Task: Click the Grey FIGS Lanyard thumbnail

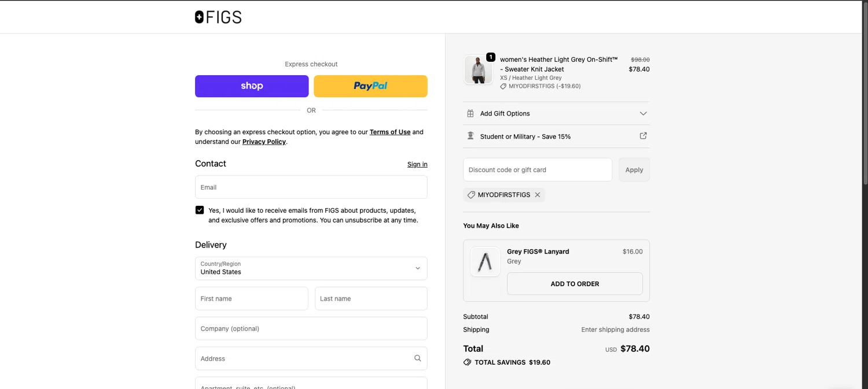Action: point(485,262)
